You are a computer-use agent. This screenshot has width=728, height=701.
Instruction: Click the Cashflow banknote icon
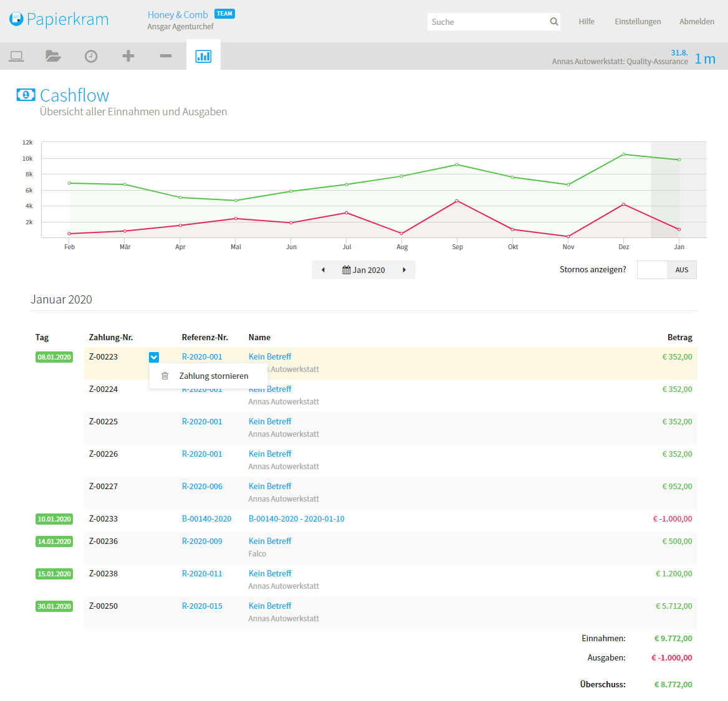pos(26,95)
